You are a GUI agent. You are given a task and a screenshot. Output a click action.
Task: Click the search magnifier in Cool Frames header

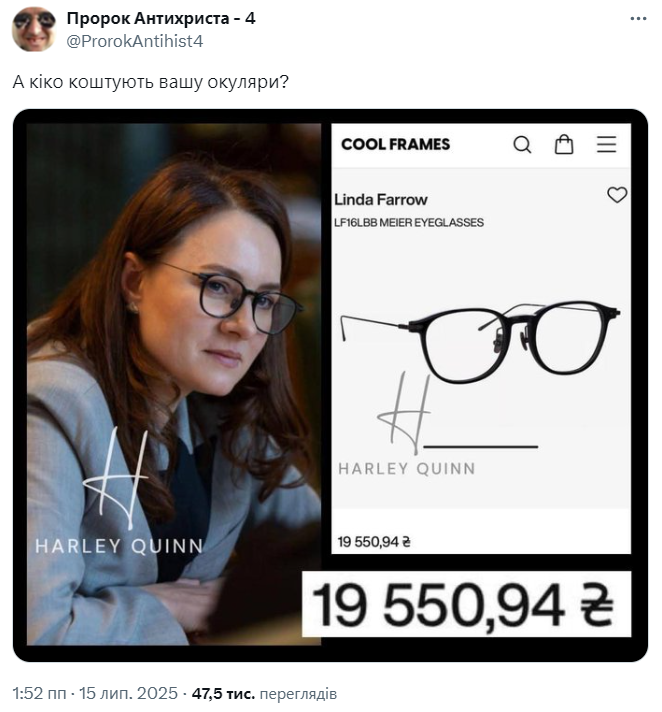pos(522,145)
